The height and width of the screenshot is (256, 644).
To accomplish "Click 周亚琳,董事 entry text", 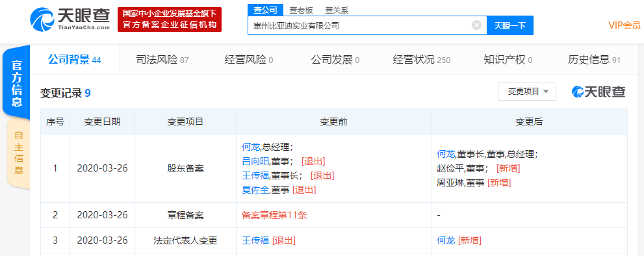I will click(460, 183).
